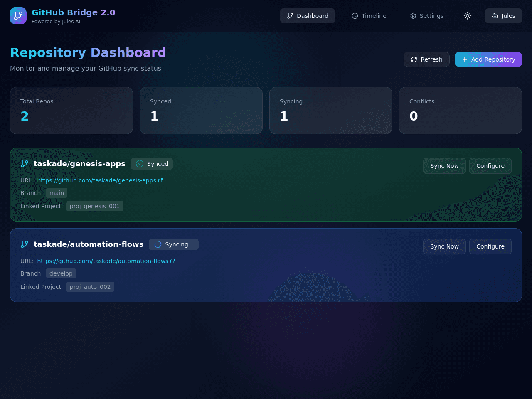Toggle the light/dark theme sun icon
Screen dimensions: 532x399
[468, 16]
